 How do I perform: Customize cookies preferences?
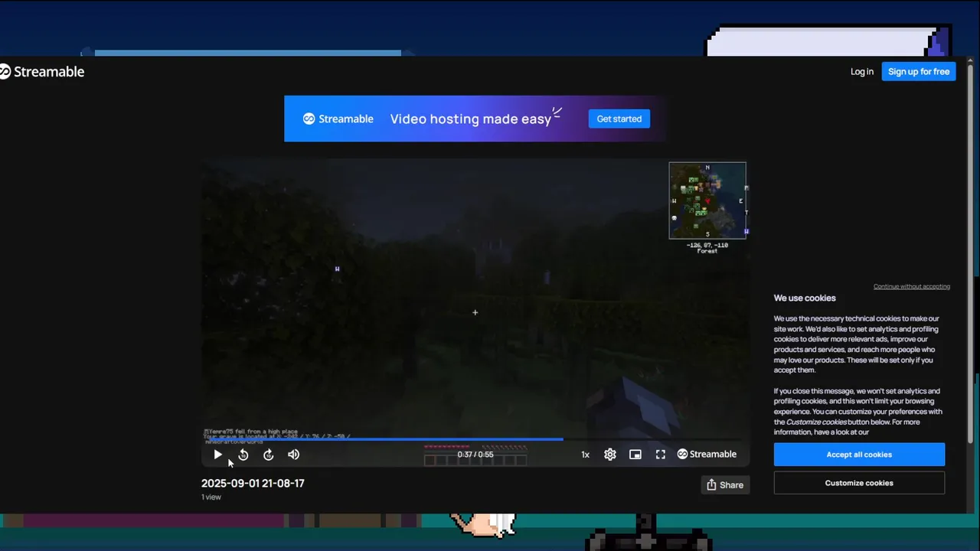[859, 483]
